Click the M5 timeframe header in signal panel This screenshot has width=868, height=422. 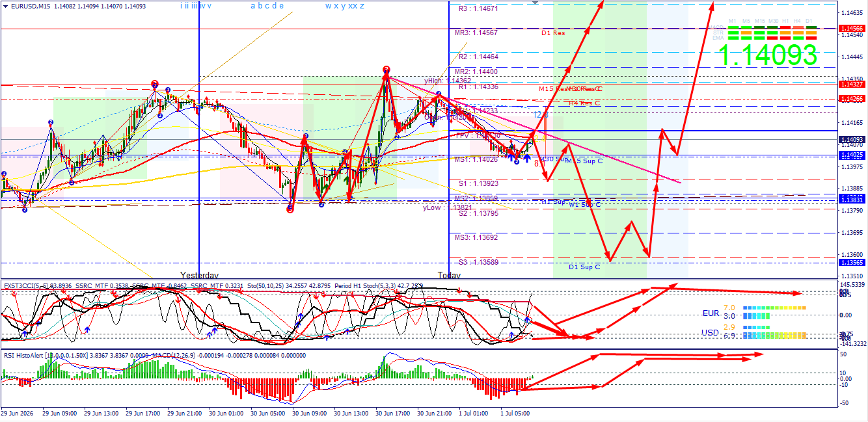click(x=746, y=21)
